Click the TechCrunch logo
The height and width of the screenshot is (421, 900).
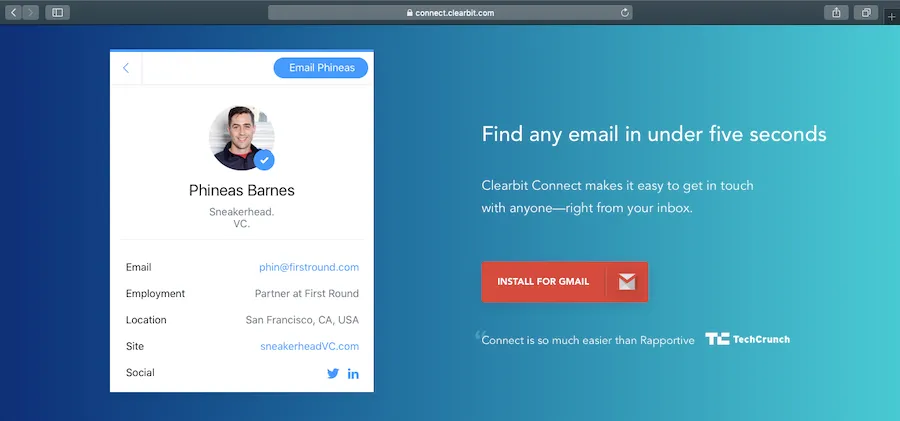pyautogui.click(x=747, y=339)
